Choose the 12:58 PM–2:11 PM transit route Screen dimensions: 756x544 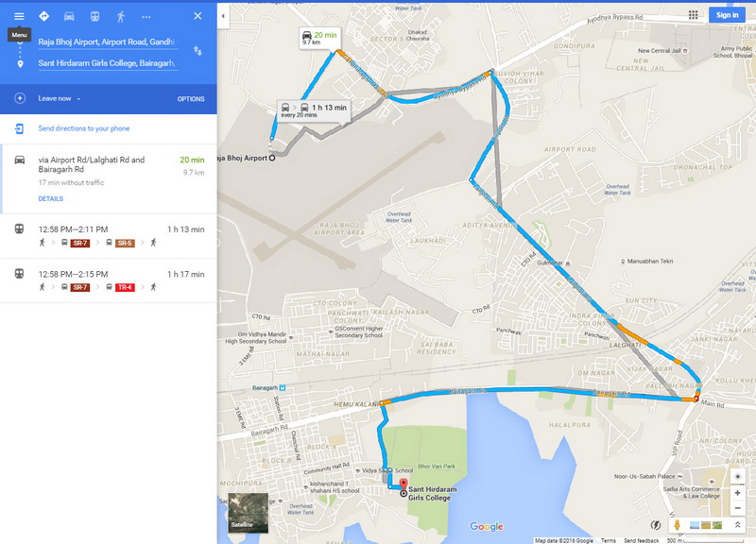pyautogui.click(x=109, y=236)
